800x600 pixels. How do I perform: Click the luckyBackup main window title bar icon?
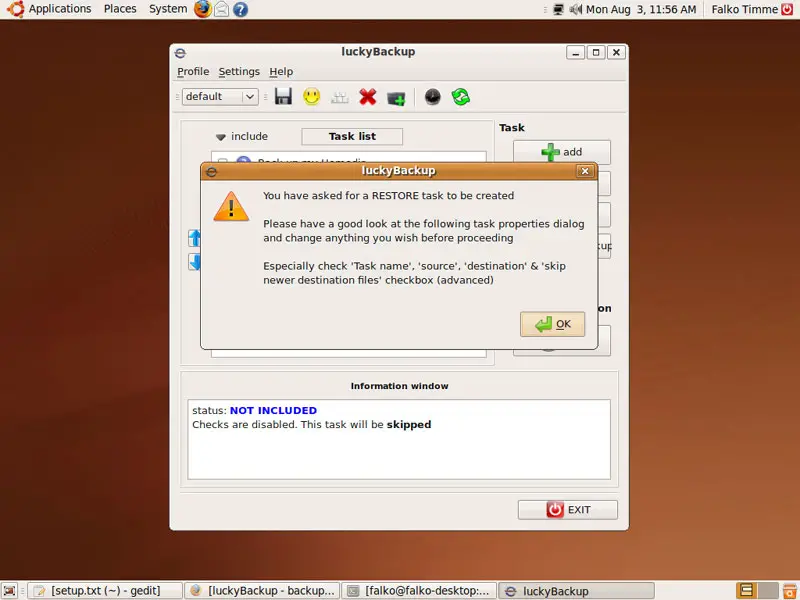180,53
